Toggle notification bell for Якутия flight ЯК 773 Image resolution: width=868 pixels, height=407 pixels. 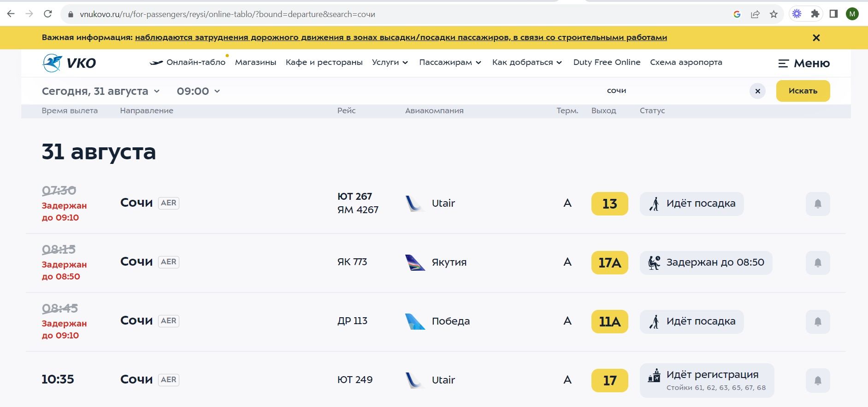pyautogui.click(x=817, y=263)
